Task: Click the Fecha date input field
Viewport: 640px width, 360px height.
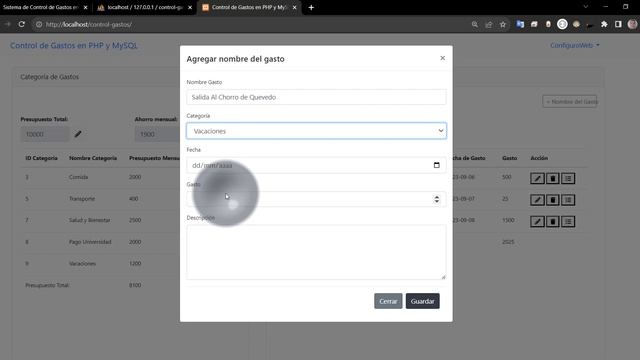Action: 316,165
